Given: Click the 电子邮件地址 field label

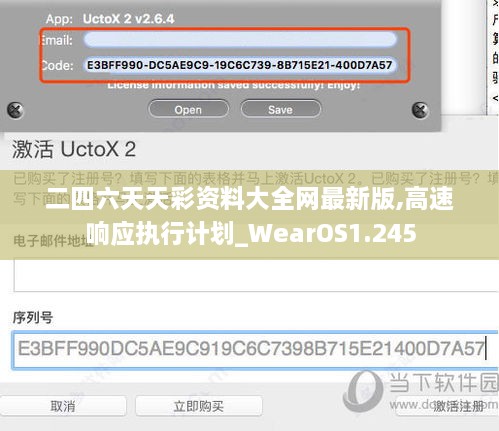Looking at the screenshot, I should pyautogui.click(x=53, y=240).
